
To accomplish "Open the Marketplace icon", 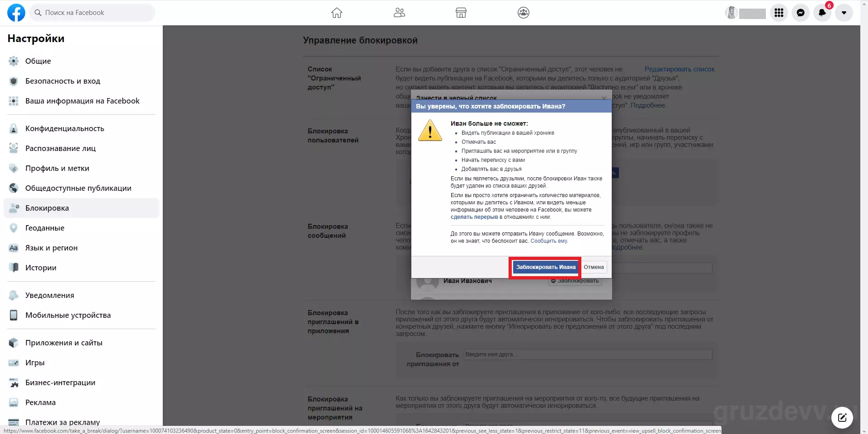I will point(461,13).
